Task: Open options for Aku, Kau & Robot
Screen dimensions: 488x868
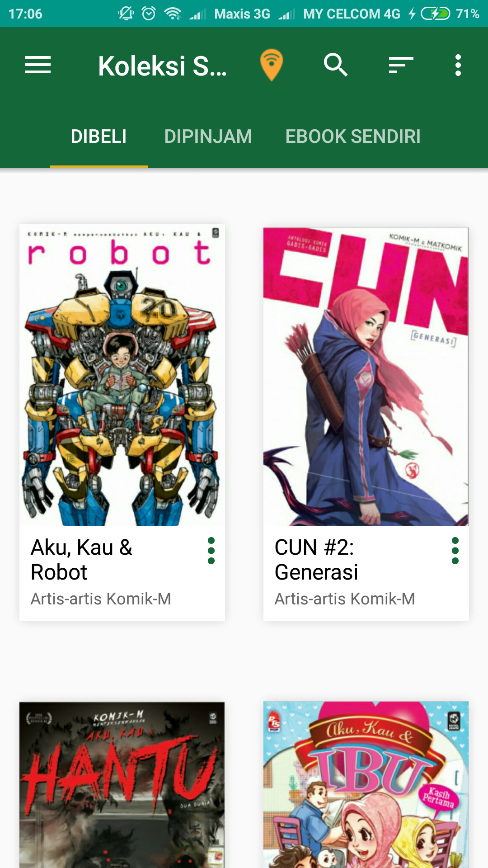Action: (x=211, y=551)
